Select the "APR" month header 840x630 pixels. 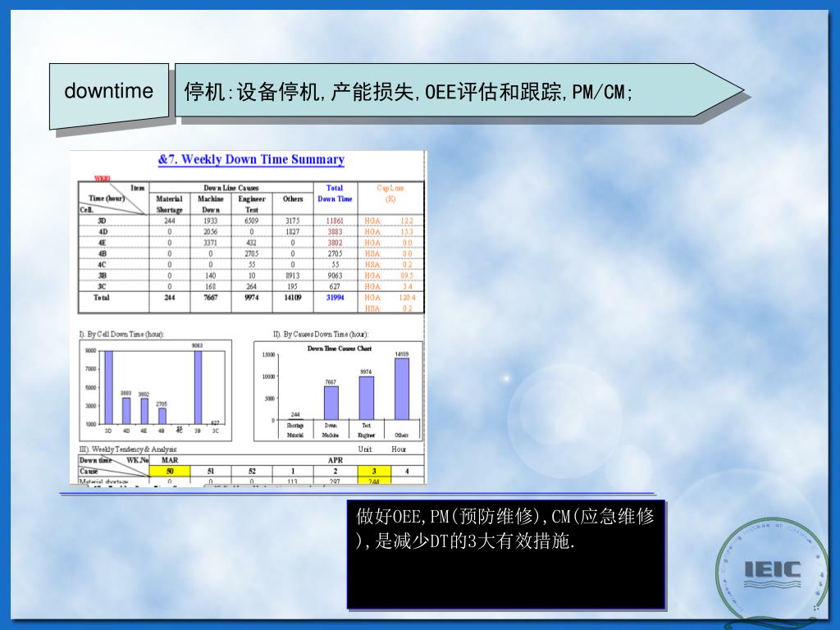pos(335,460)
